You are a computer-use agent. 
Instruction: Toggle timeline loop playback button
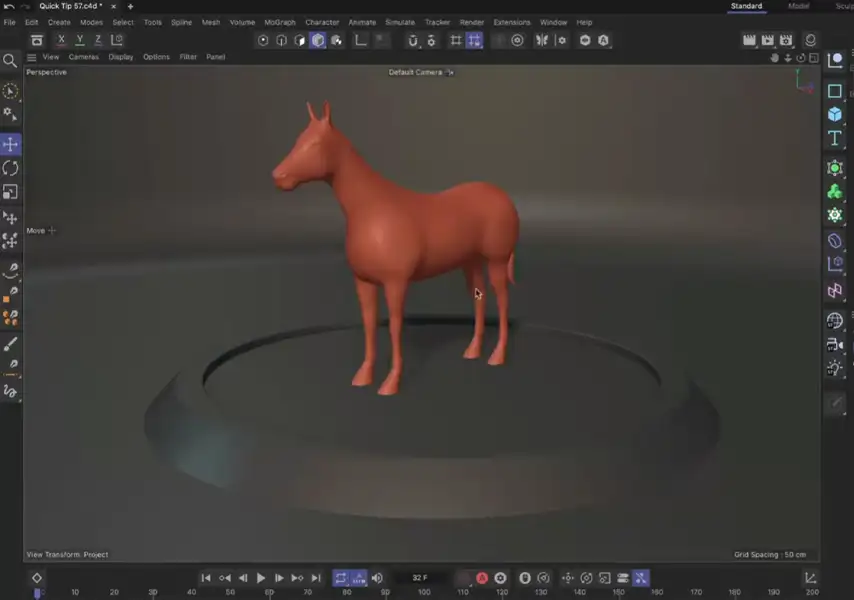[x=341, y=578]
